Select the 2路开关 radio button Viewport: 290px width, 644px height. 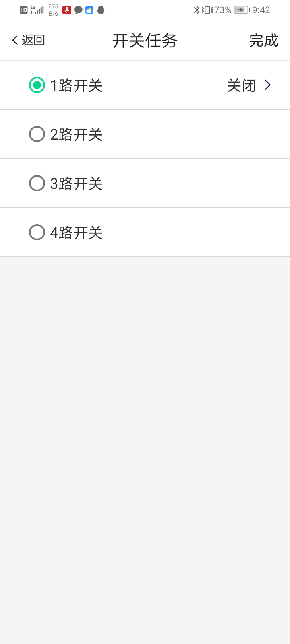37,134
